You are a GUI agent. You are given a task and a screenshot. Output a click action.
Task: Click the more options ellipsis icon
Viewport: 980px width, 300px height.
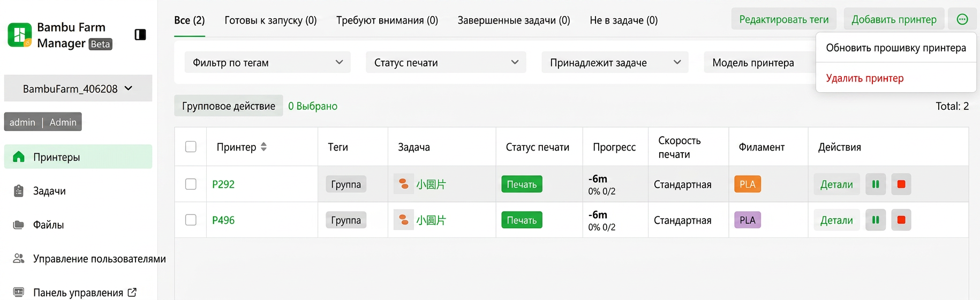(962, 19)
